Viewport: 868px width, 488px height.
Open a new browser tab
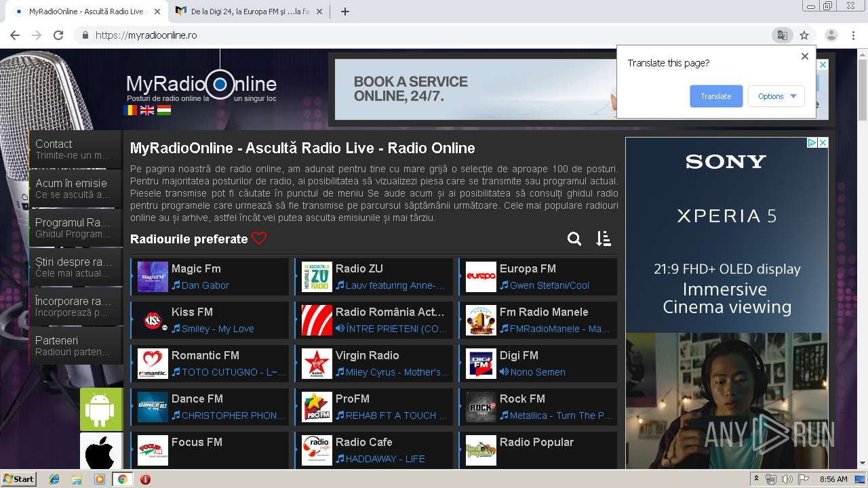[x=344, y=12]
